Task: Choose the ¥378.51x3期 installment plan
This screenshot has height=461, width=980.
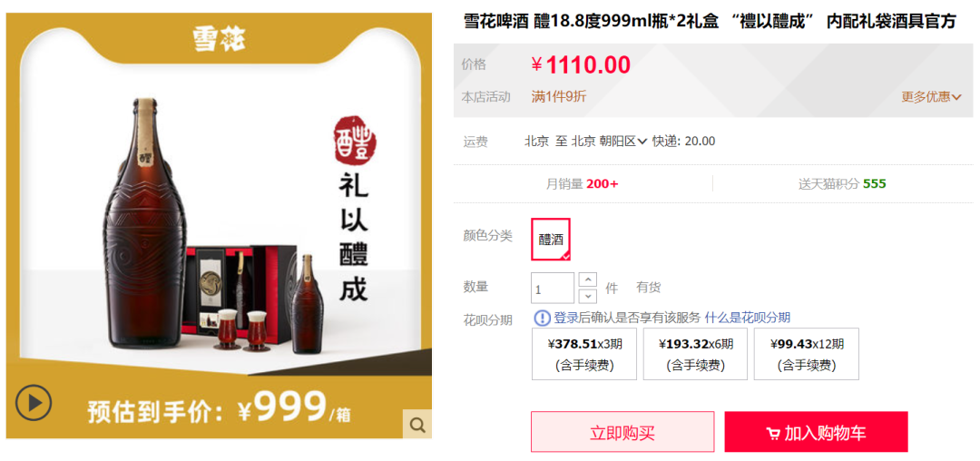Action: pyautogui.click(x=584, y=354)
